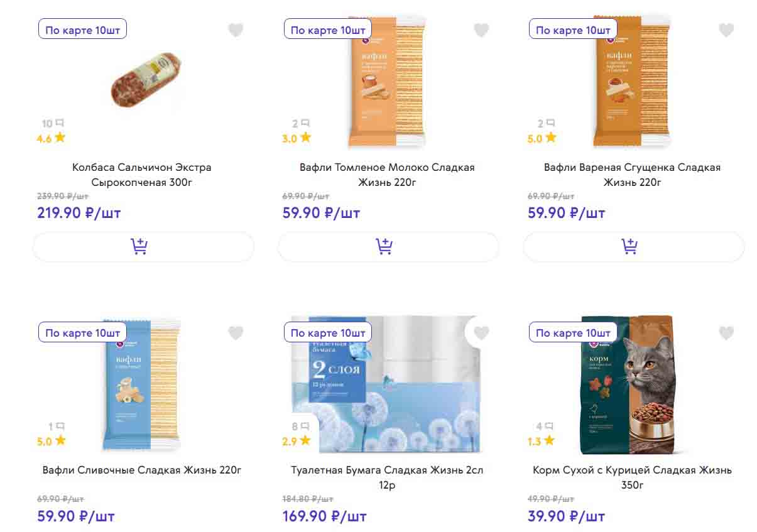Open Туалетная Бумага Сладкая Жизнь title
Viewport: 757px width, 532px height.
tap(387, 477)
